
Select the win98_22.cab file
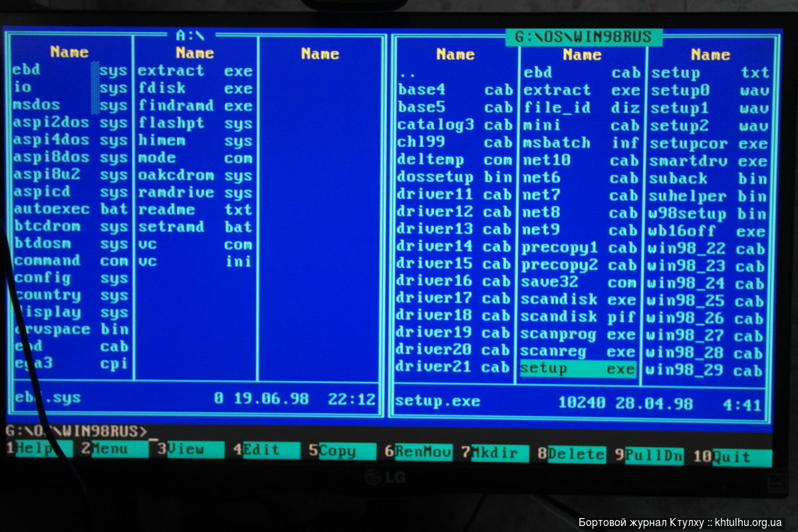[707, 249]
